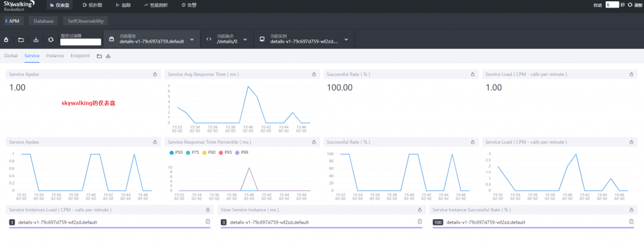The image size is (644, 248).
Task: Click the Successful Rate value 100.00
Action: (340, 87)
